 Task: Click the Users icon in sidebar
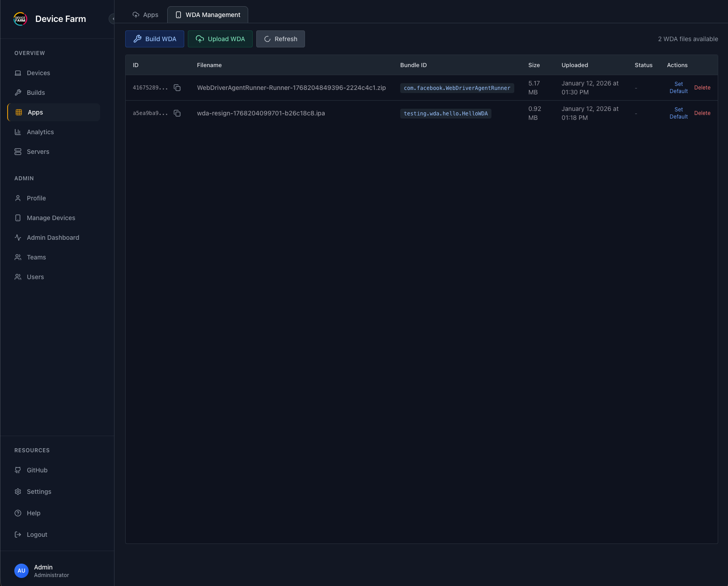(x=18, y=277)
